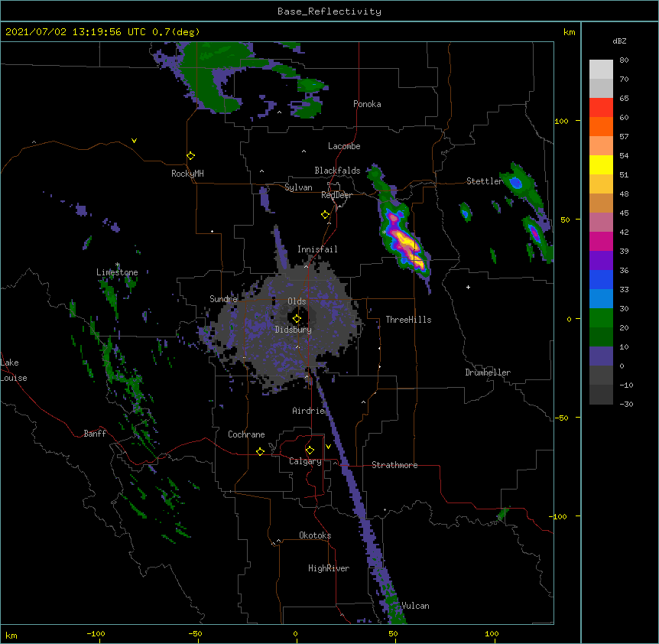Click the ThreeHills label

click(408, 320)
